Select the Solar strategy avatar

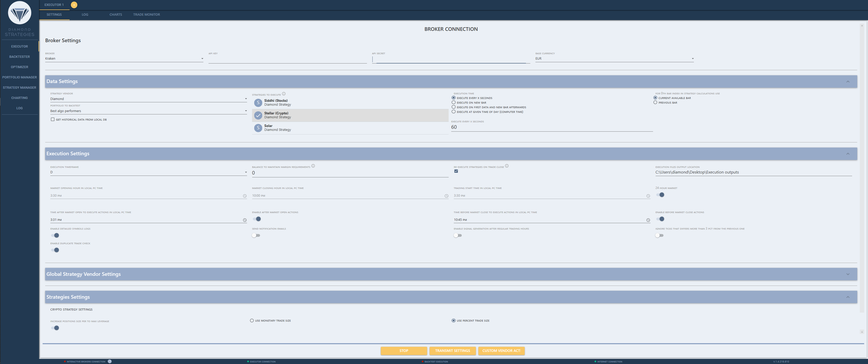[x=258, y=128]
